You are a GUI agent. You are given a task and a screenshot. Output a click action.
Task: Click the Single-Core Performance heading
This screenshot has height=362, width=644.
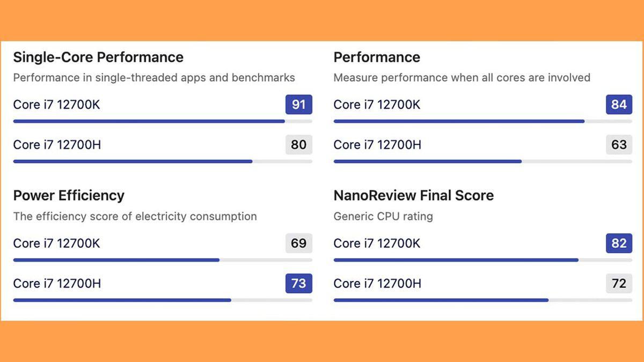click(x=98, y=57)
